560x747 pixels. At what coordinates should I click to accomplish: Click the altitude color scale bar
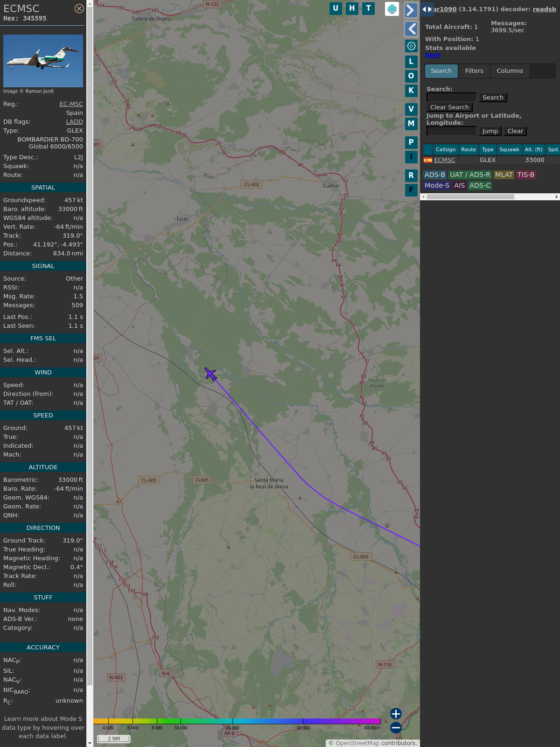click(x=237, y=721)
